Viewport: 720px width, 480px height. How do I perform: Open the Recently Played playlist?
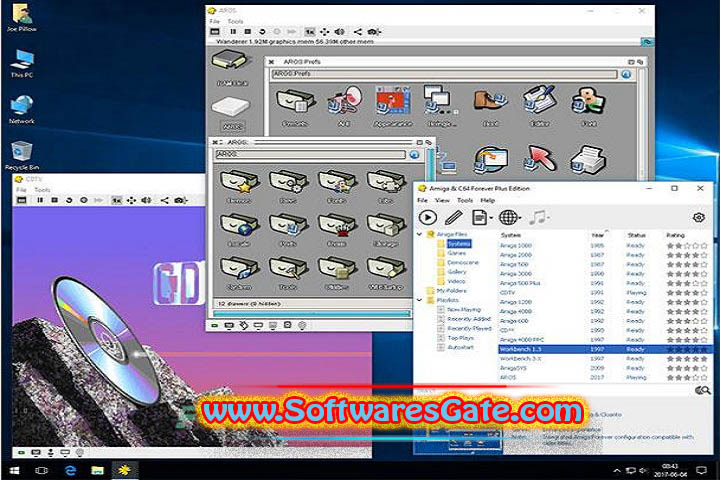(x=469, y=328)
